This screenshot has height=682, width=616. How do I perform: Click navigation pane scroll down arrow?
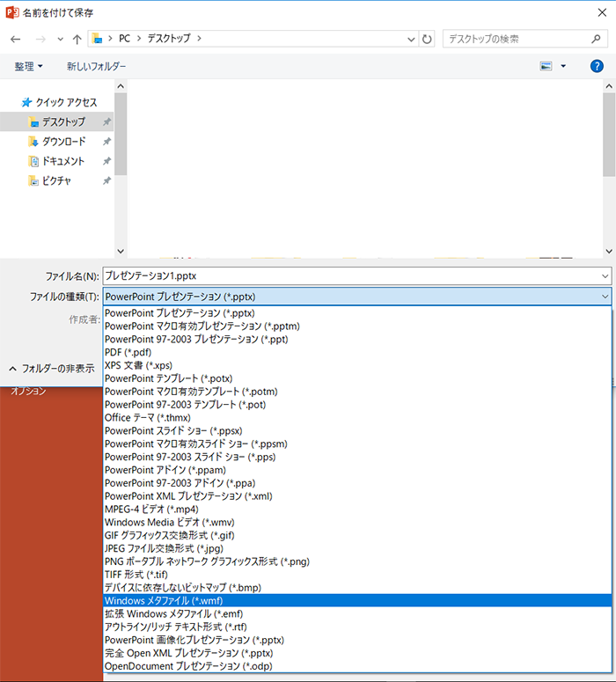point(121,251)
